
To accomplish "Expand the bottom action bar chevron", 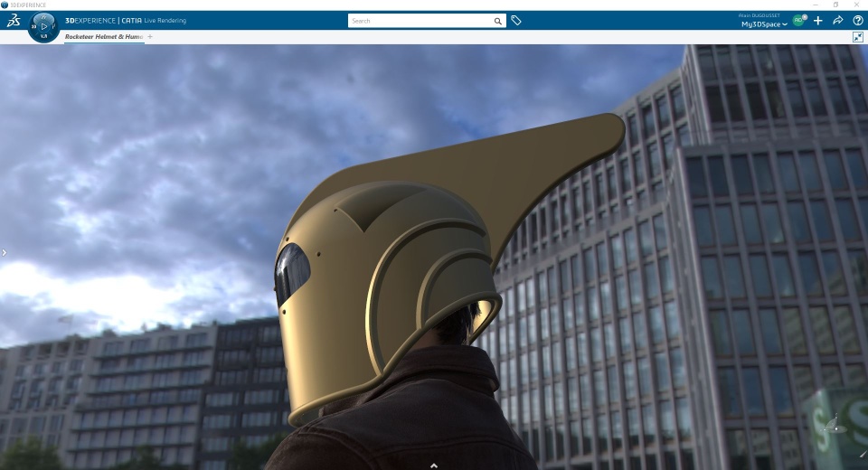I will pyautogui.click(x=434, y=465).
